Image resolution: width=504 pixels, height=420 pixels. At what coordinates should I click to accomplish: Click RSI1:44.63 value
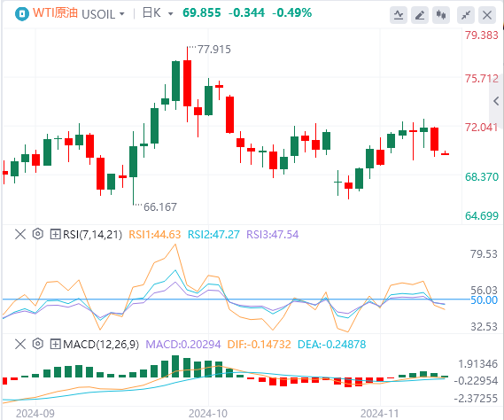point(155,235)
